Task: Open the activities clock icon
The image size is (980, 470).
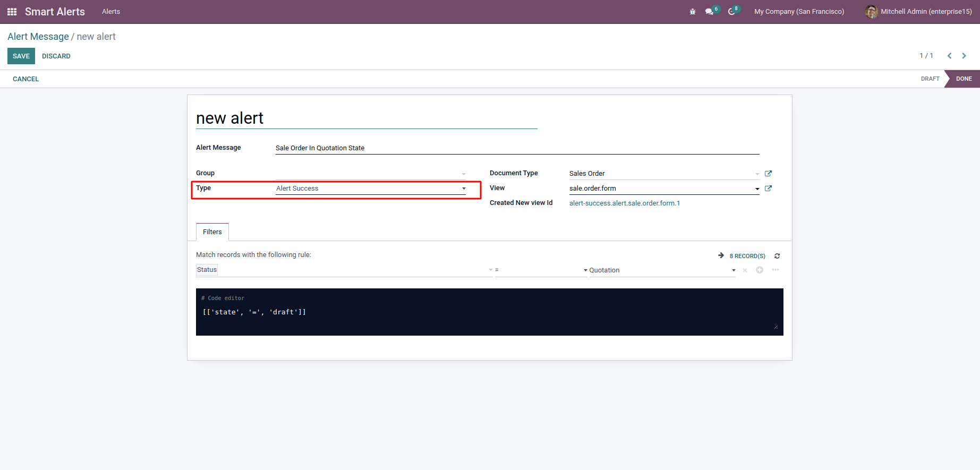Action: [732, 12]
